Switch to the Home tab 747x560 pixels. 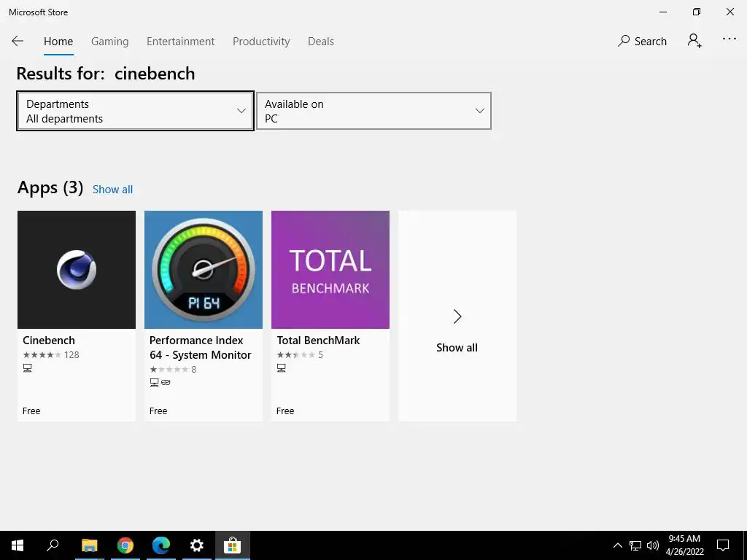pyautogui.click(x=58, y=42)
